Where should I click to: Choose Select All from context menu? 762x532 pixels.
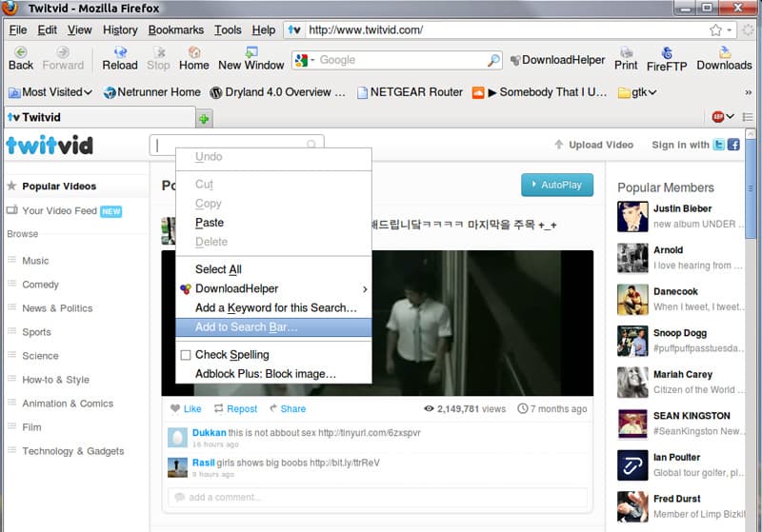tap(273, 269)
